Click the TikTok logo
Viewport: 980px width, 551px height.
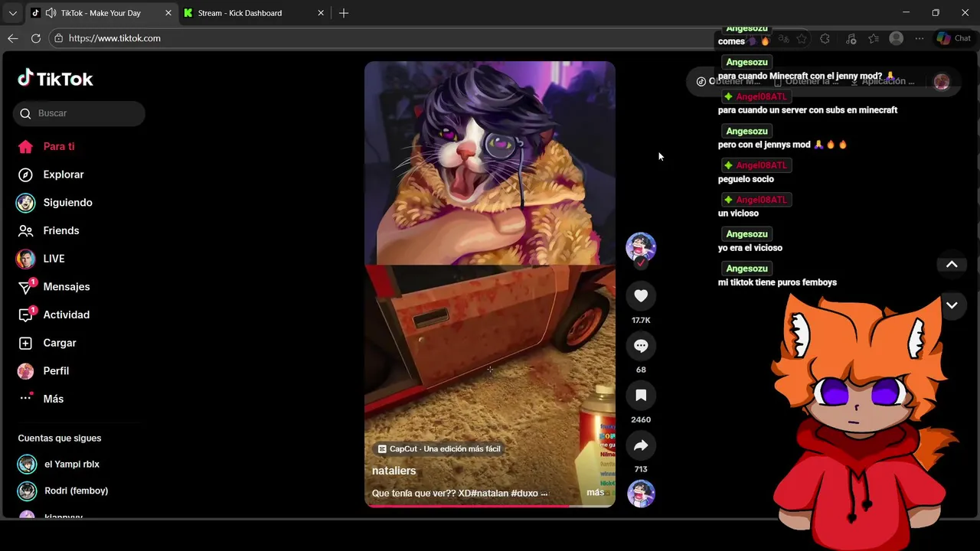(x=55, y=79)
